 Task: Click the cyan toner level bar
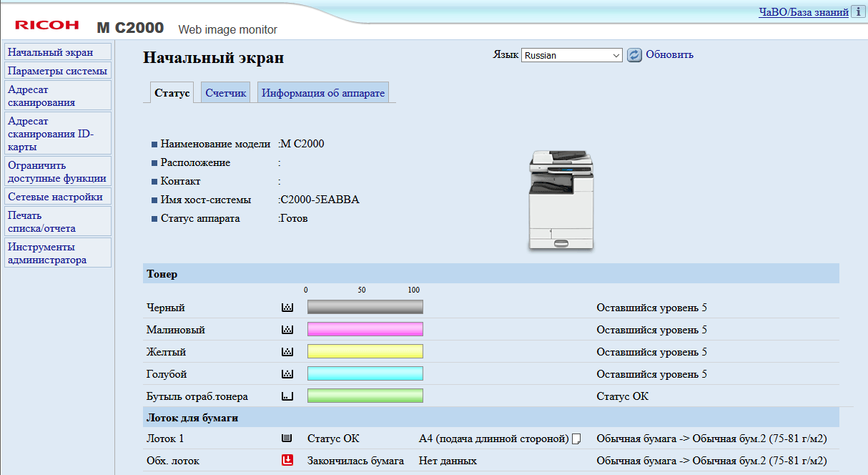(365, 374)
